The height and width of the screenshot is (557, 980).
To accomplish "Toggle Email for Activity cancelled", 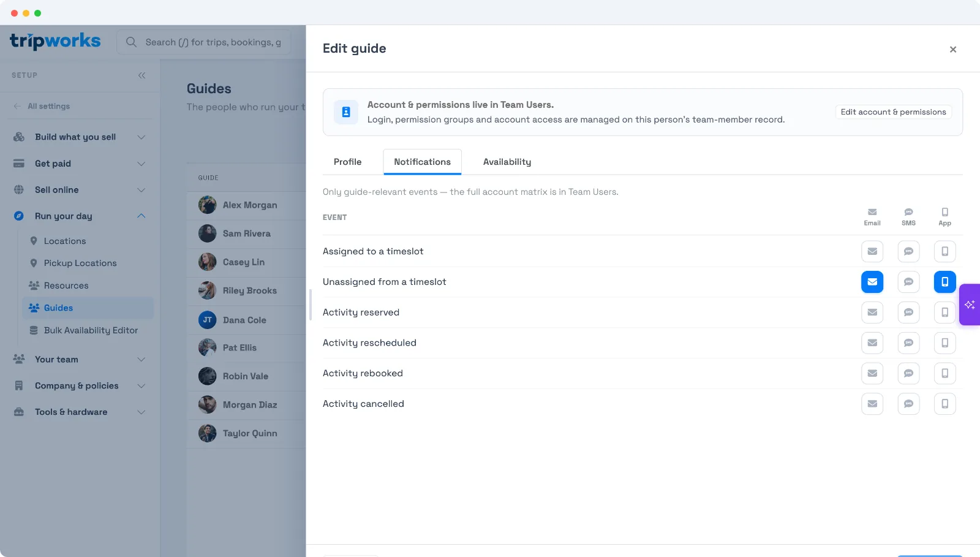I will click(x=872, y=404).
